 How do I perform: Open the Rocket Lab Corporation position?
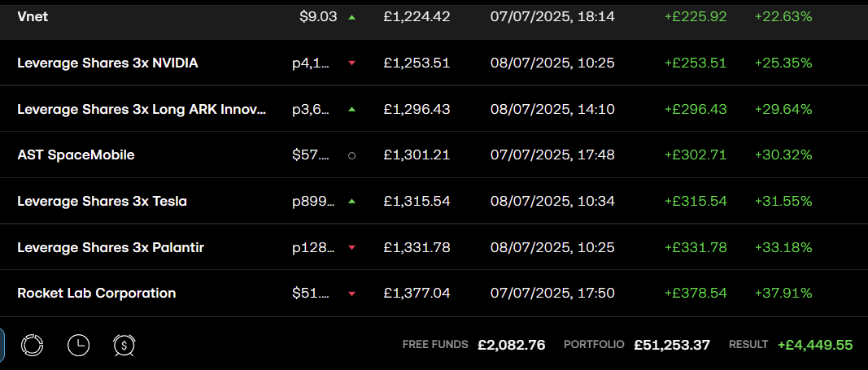pos(96,294)
